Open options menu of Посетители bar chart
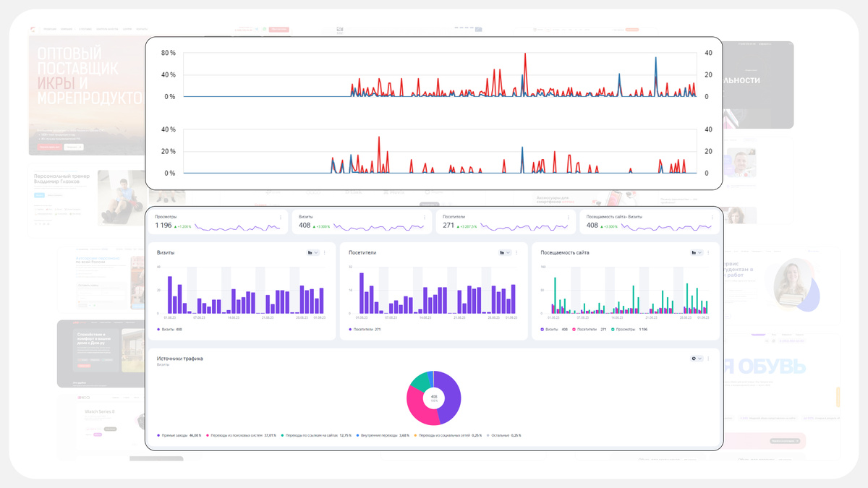This screenshot has width=868, height=488. click(517, 252)
